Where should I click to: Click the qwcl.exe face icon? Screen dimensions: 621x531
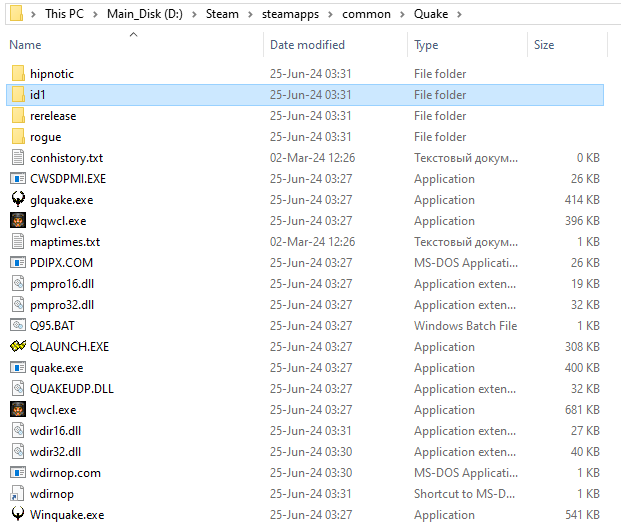[18, 409]
